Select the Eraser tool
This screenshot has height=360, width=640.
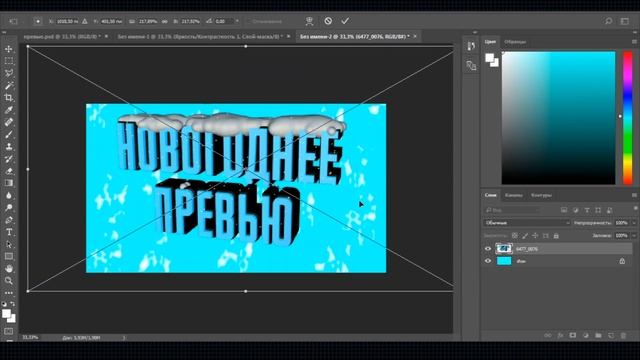pos(9,171)
